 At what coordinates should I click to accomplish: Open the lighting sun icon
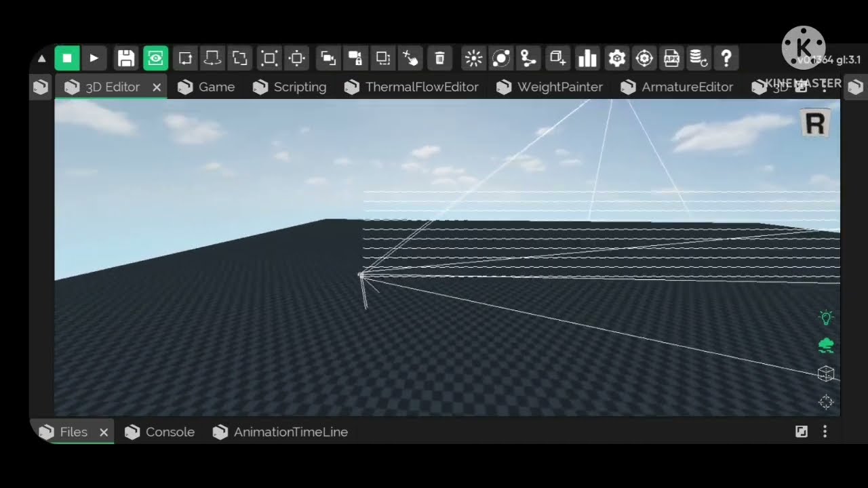(473, 58)
